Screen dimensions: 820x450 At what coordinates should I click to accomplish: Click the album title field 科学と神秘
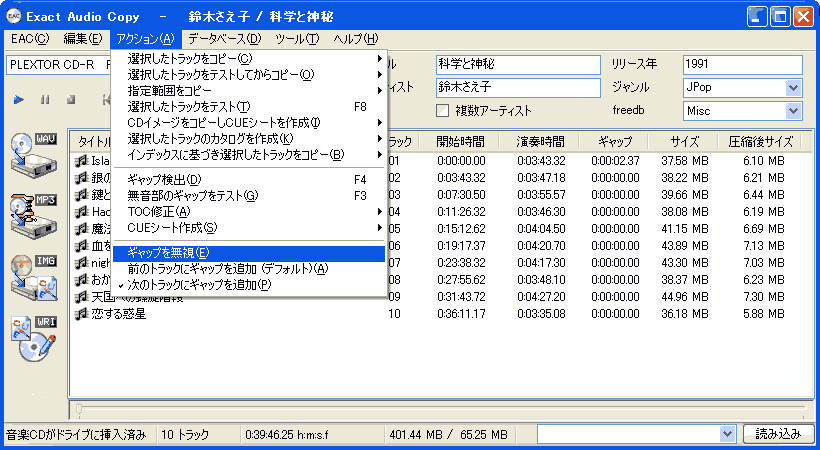coord(518,65)
